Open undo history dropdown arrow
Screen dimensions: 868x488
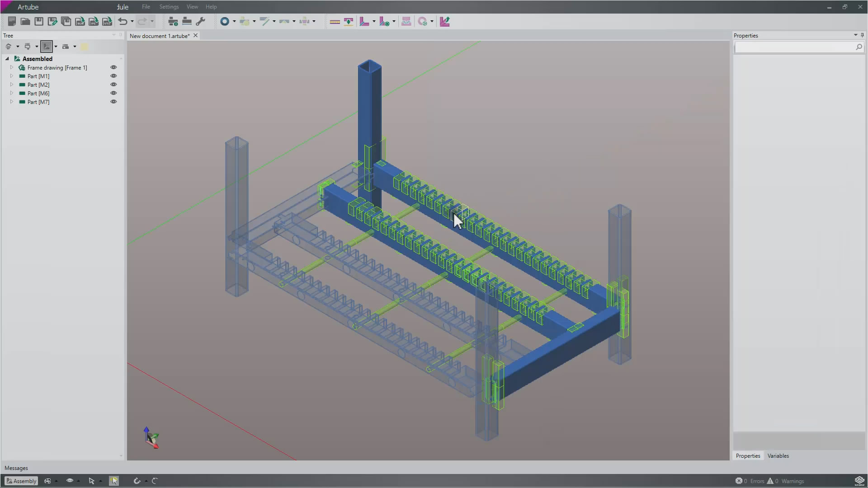pos(132,21)
